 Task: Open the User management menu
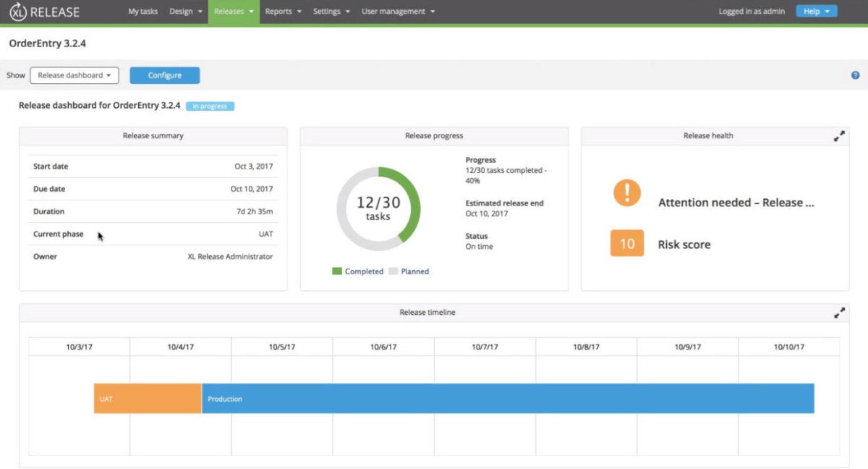click(399, 12)
